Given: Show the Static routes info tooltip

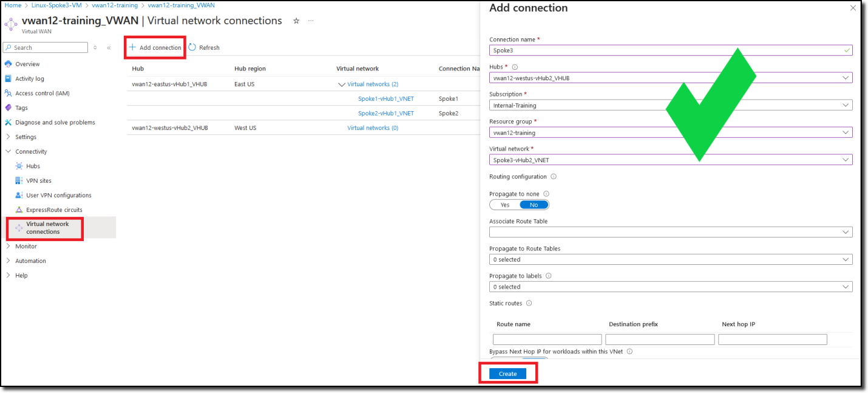Looking at the screenshot, I should (529, 303).
